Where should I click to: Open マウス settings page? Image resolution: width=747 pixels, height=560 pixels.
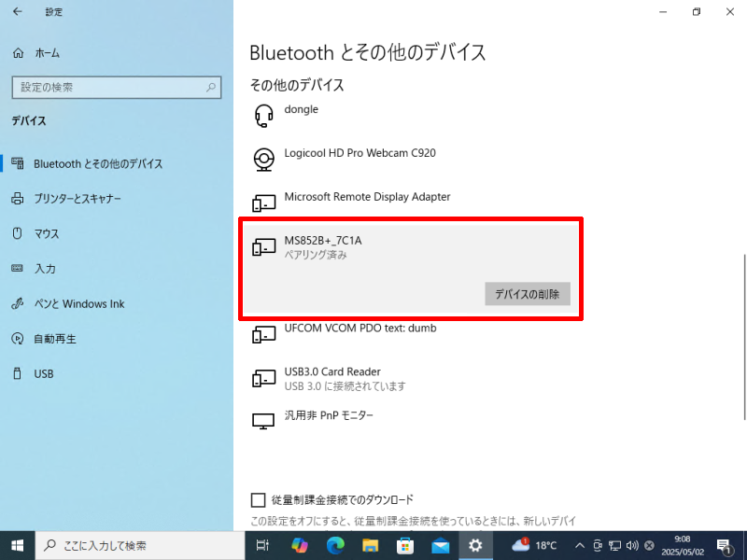117,234
